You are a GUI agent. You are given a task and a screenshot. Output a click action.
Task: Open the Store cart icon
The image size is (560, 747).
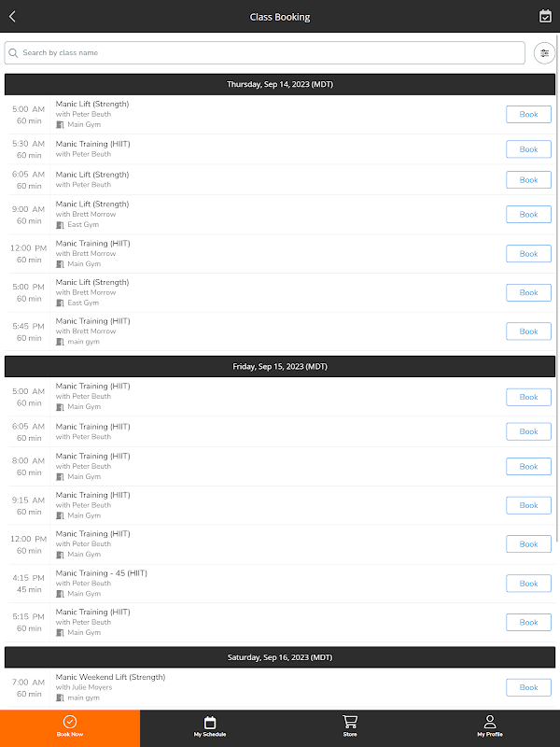tap(350, 722)
